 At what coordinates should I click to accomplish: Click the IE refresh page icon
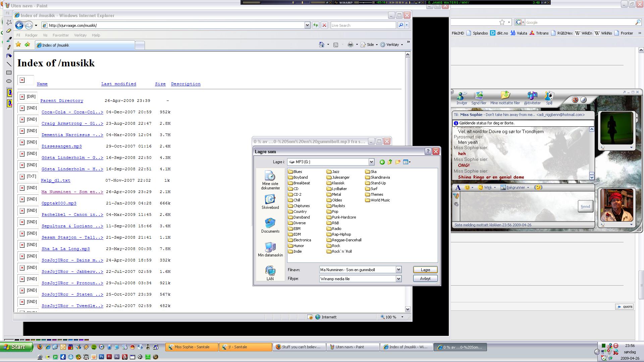click(x=315, y=25)
